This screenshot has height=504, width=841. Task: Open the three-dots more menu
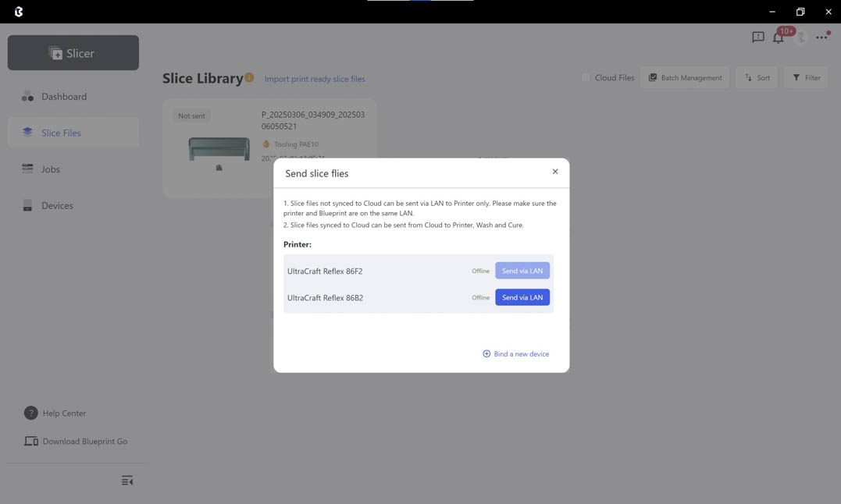821,37
